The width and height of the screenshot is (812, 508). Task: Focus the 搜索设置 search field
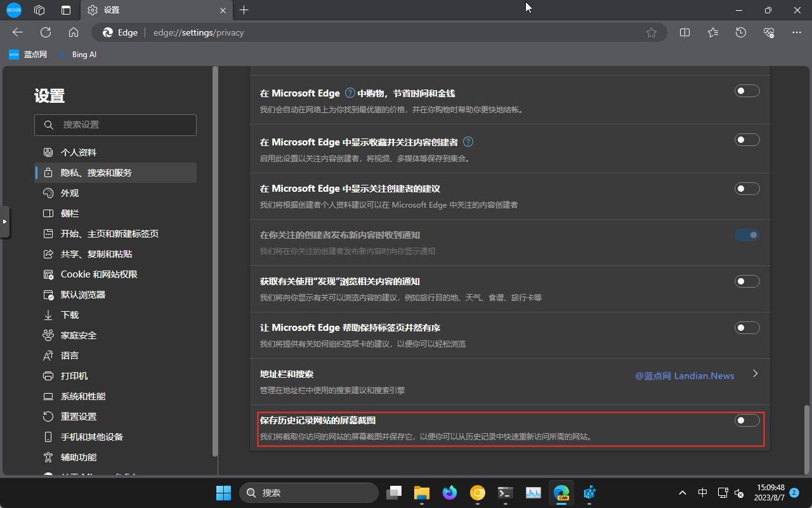(115, 125)
